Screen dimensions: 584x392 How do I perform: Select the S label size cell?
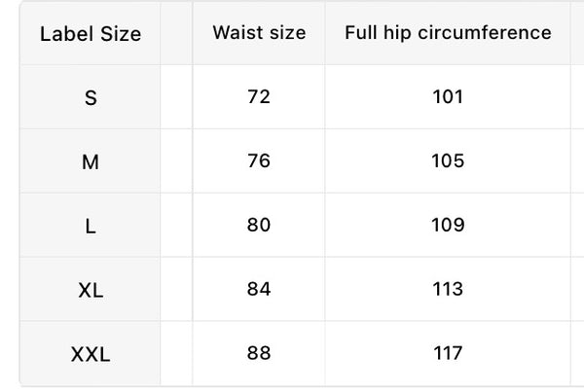tap(91, 98)
